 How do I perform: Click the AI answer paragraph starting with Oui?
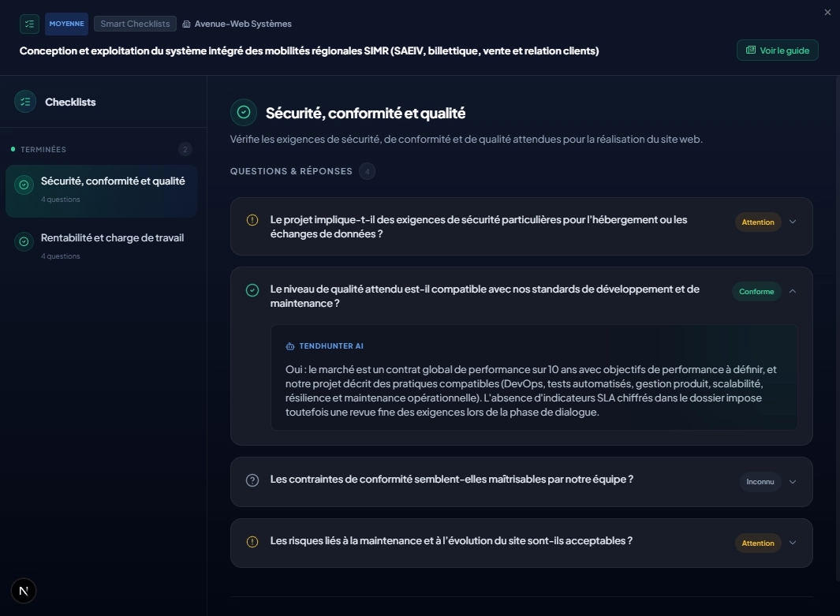[x=531, y=390]
